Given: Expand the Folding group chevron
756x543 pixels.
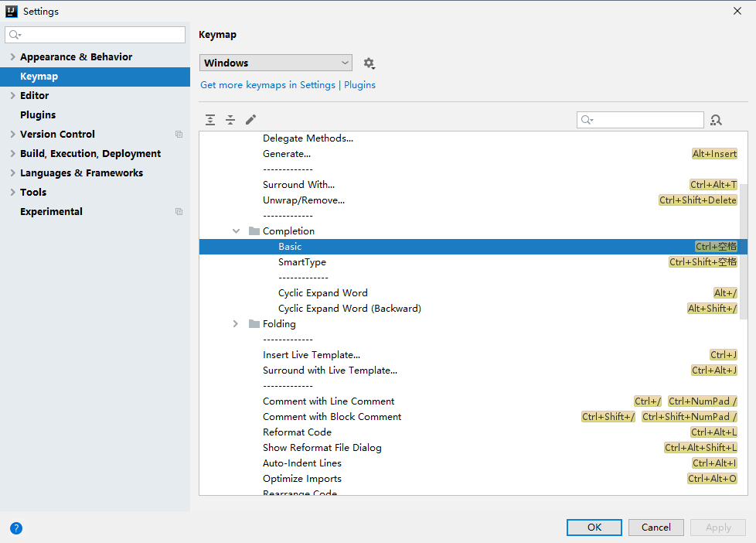Looking at the screenshot, I should [236, 324].
